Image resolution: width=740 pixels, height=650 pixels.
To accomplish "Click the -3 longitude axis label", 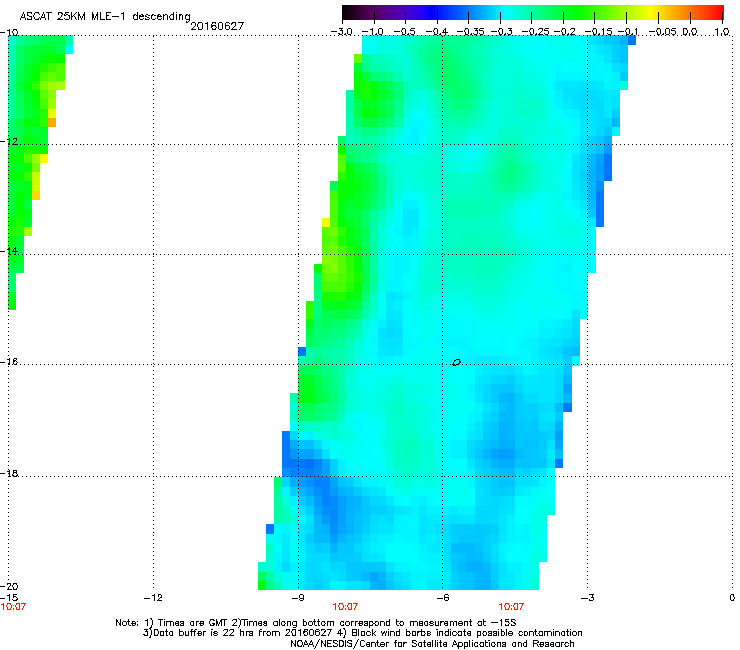I will coord(587,598).
